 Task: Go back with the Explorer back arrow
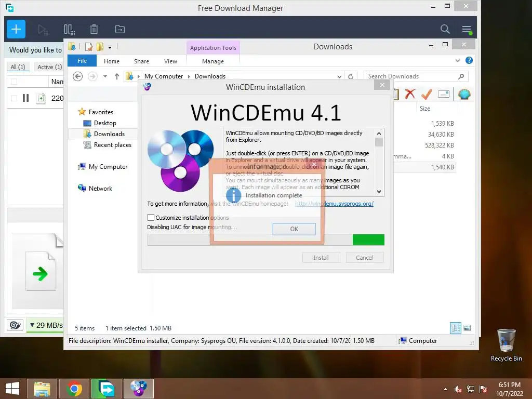coord(78,76)
